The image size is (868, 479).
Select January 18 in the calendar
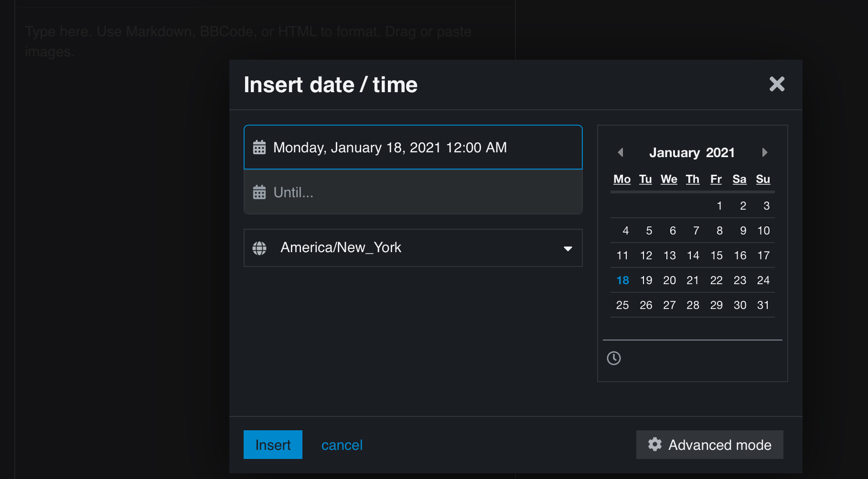(x=622, y=280)
